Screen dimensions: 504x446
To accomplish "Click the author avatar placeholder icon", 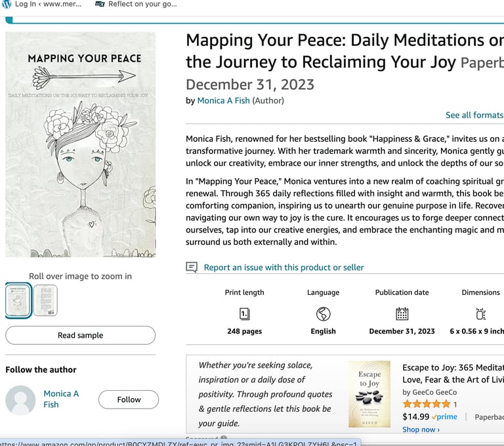I will pyautogui.click(x=20, y=400).
